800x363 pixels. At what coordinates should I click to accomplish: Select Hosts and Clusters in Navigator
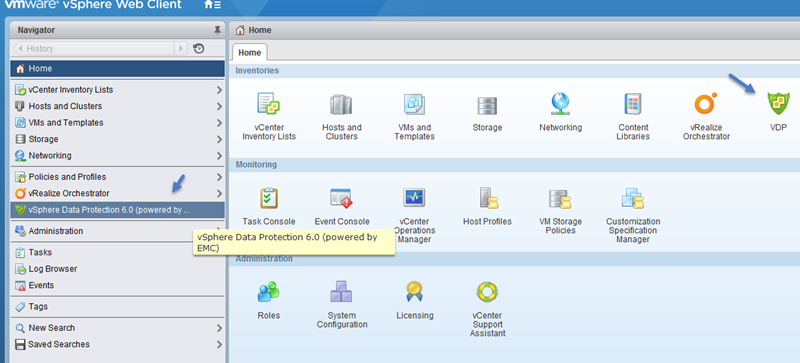click(117, 106)
